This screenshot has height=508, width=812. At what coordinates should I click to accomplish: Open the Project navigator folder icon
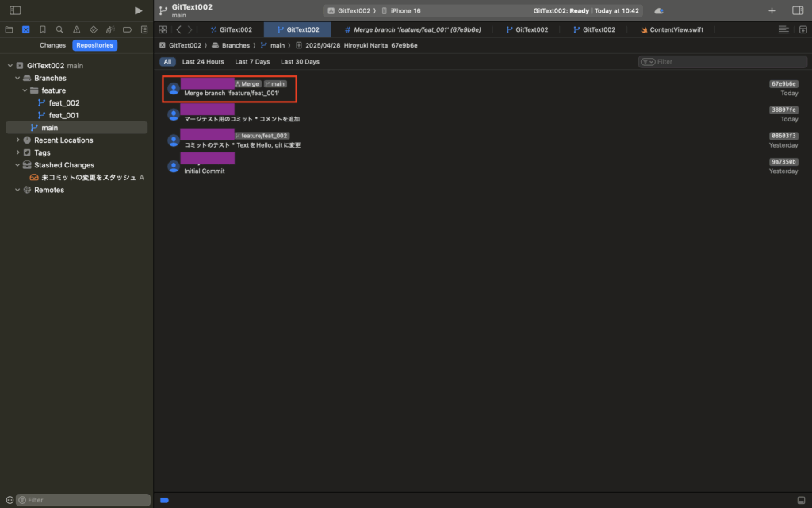pos(9,29)
